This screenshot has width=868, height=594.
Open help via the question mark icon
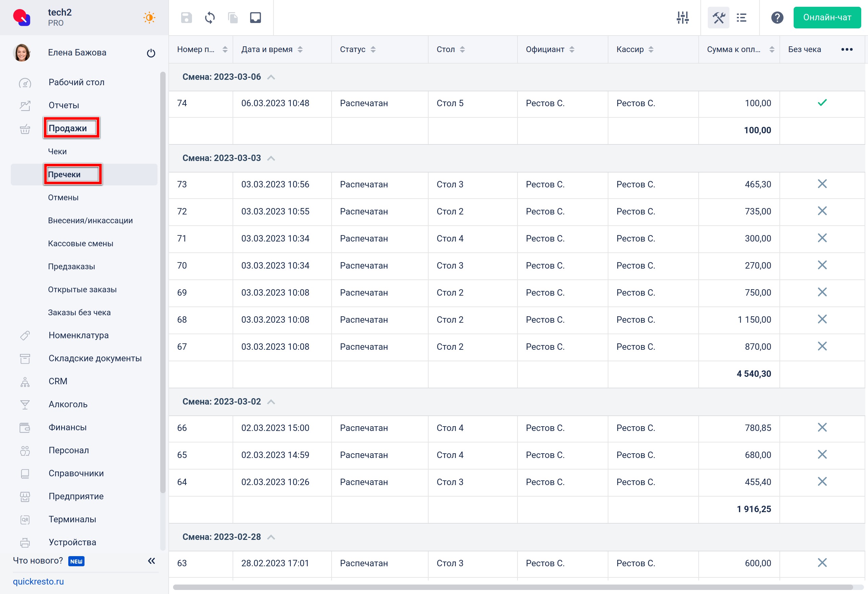[x=777, y=18]
